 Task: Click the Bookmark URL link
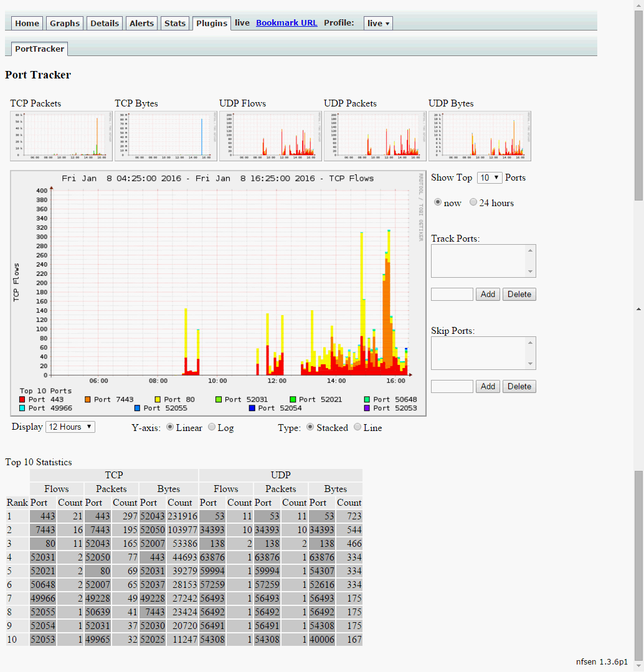(286, 23)
